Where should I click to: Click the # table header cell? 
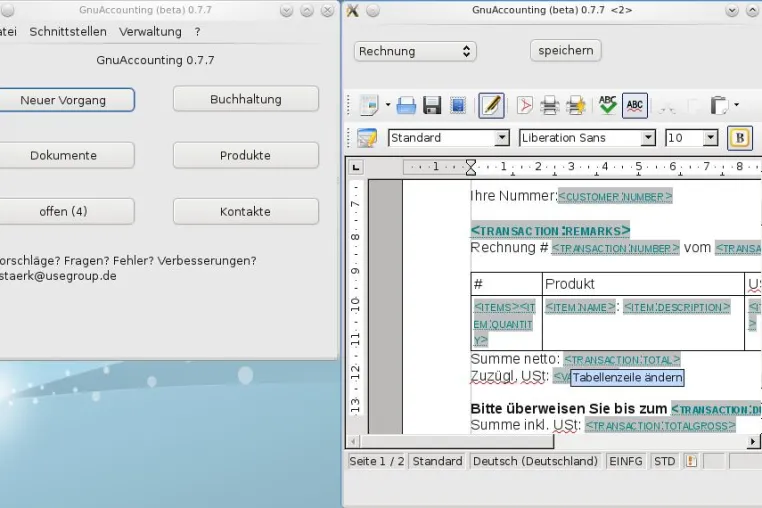[x=506, y=284]
